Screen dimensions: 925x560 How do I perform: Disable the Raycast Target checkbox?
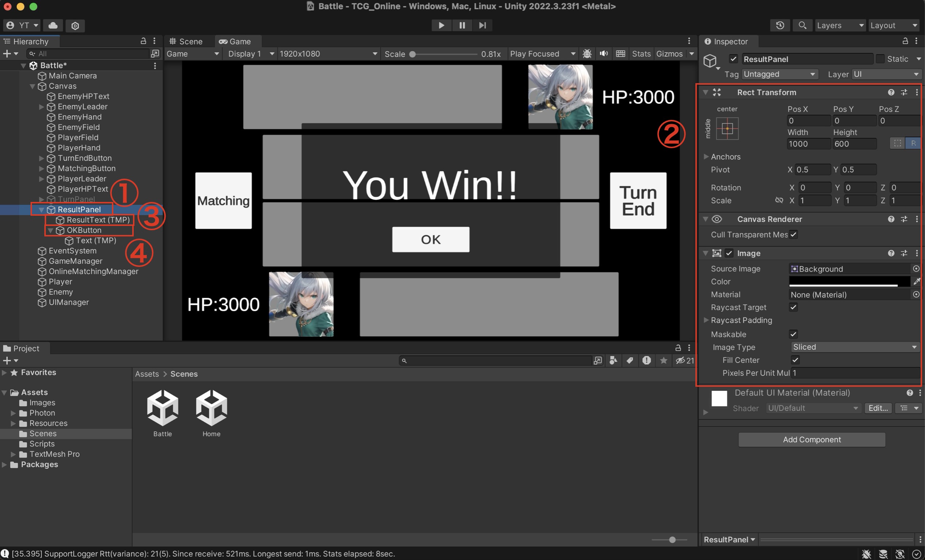click(x=793, y=307)
